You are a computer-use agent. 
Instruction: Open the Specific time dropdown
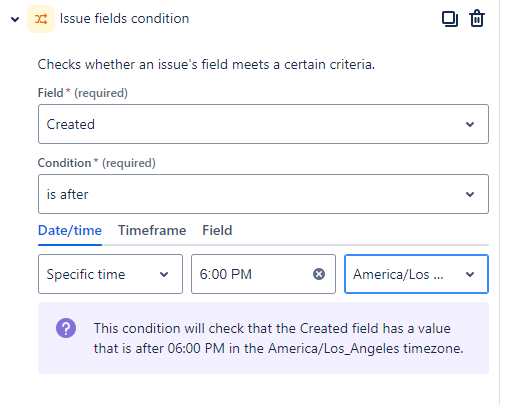pos(110,274)
